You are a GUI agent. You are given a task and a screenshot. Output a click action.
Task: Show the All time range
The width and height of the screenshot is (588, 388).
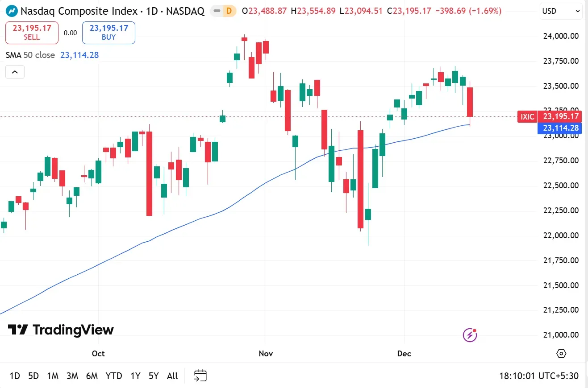[x=172, y=376]
